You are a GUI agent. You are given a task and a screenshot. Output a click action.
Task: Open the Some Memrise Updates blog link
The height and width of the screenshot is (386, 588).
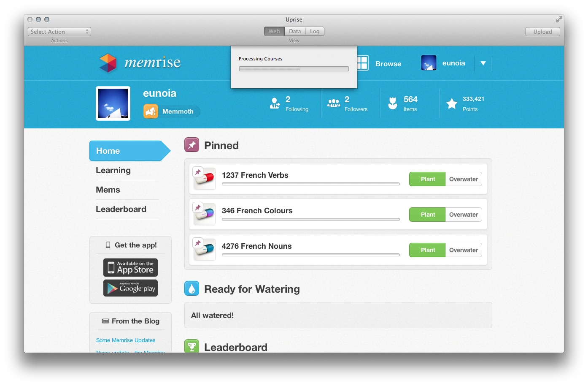(126, 340)
